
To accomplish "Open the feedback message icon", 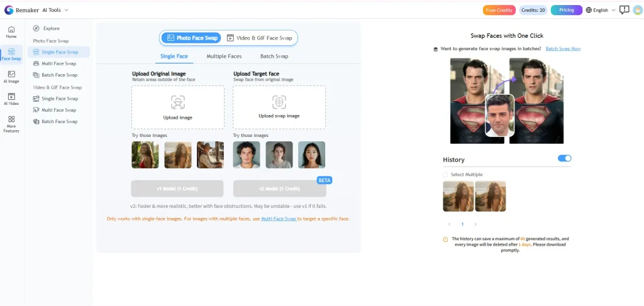I will (x=625, y=10).
